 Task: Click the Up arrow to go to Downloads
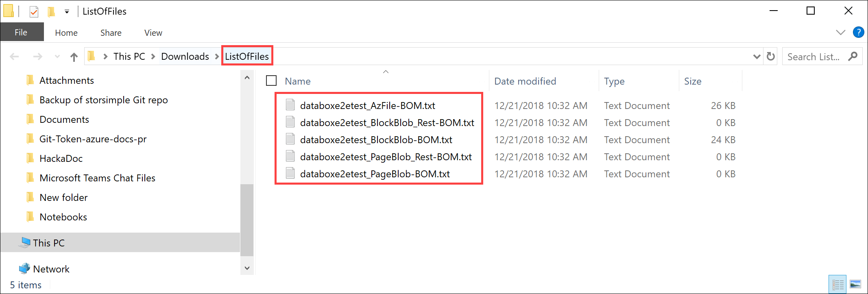click(74, 56)
